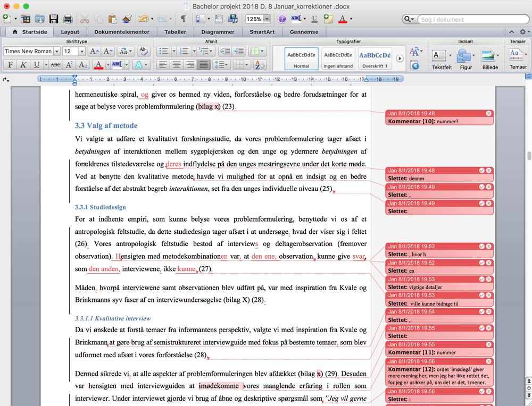The image size is (532, 406).
Task: Open the ribbon settings gear
Action: pyautogui.click(x=523, y=32)
